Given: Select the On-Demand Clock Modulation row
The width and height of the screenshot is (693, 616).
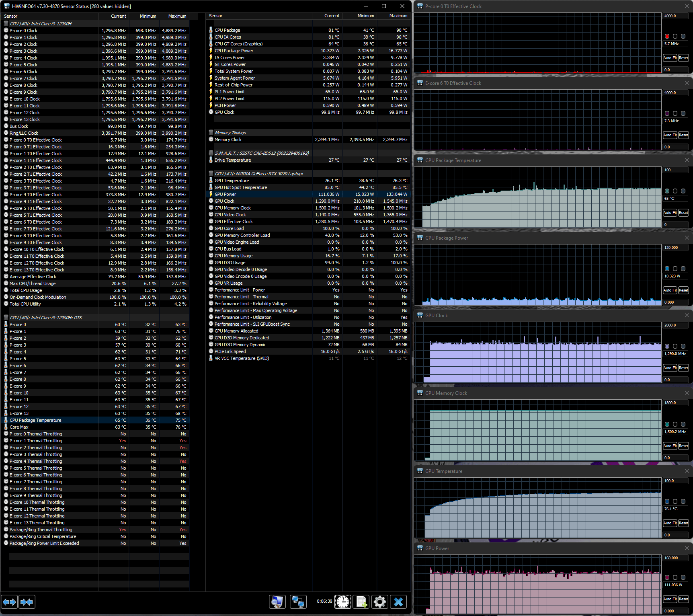Looking at the screenshot, I should click(95, 297).
